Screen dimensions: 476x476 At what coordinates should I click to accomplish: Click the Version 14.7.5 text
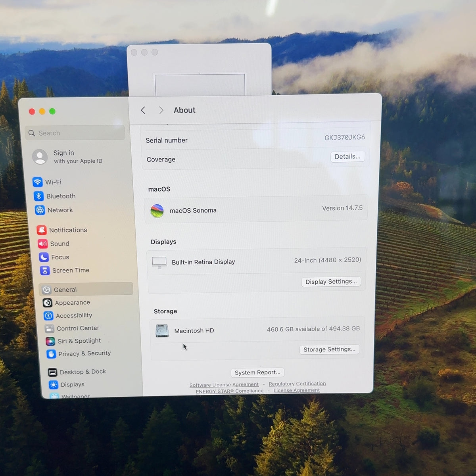pos(342,208)
